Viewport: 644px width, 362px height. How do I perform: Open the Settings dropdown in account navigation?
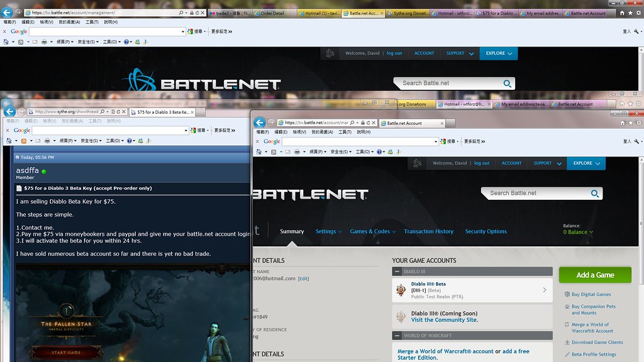tap(328, 231)
